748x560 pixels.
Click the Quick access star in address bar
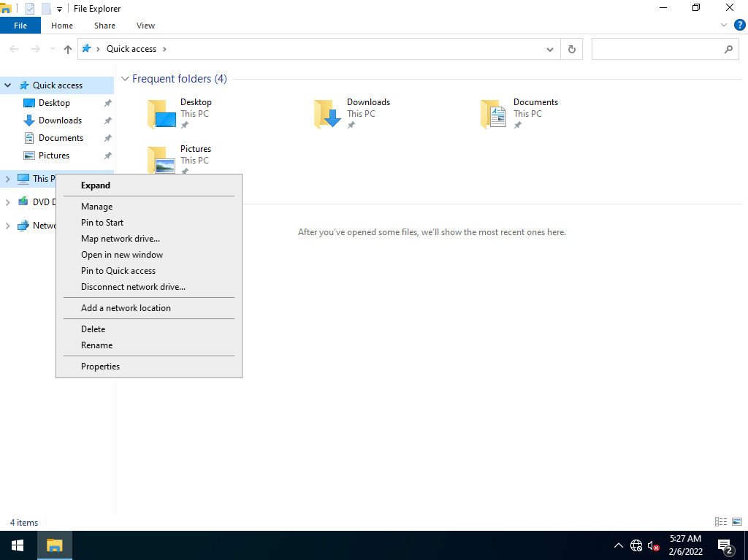pyautogui.click(x=86, y=49)
